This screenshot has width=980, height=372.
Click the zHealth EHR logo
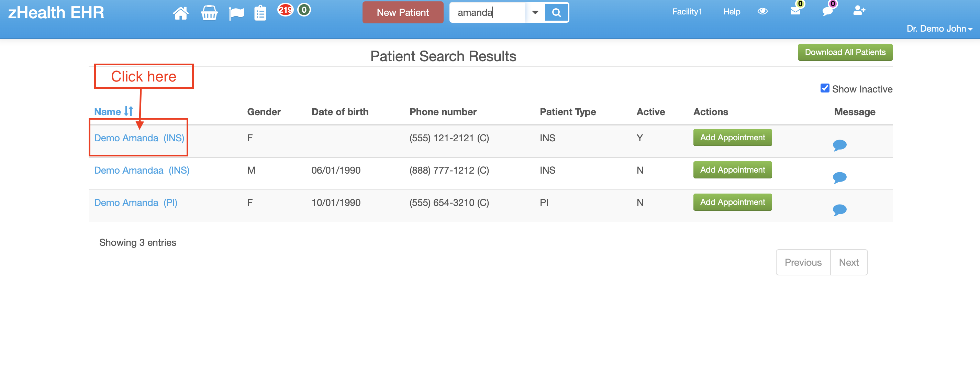click(56, 13)
